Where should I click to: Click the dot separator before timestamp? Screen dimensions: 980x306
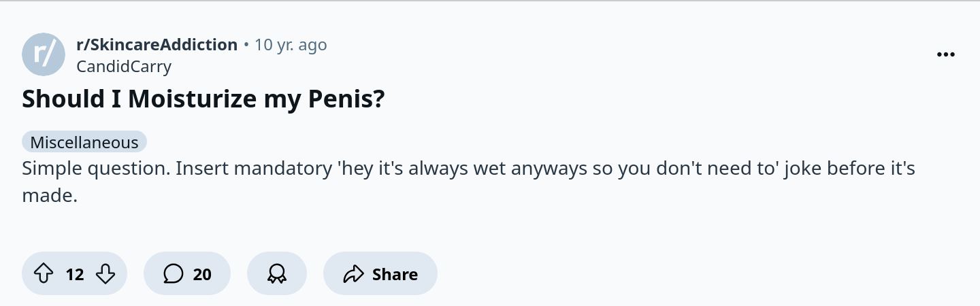[246, 46]
